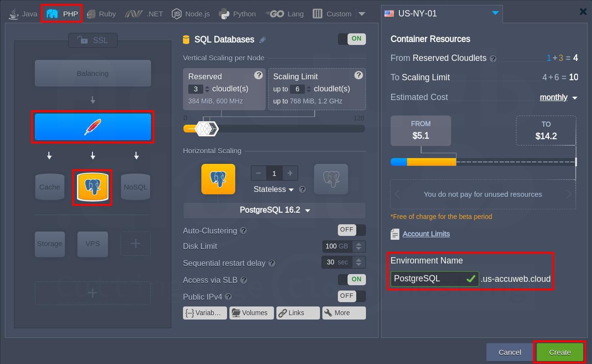
Task: Switch to the Python tab
Action: (237, 14)
